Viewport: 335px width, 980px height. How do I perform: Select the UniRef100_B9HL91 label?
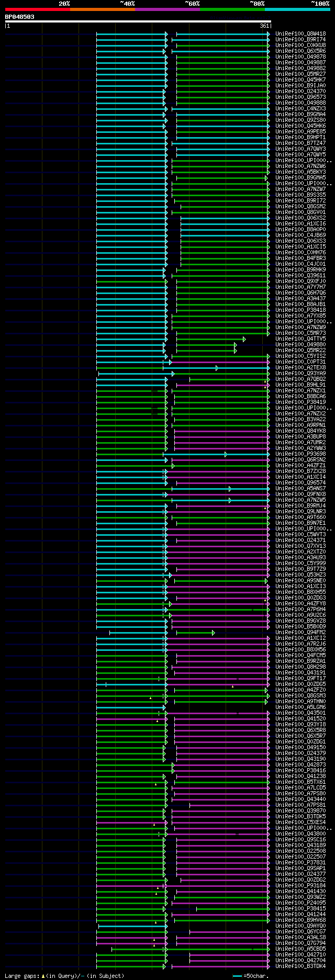[x=300, y=385]
